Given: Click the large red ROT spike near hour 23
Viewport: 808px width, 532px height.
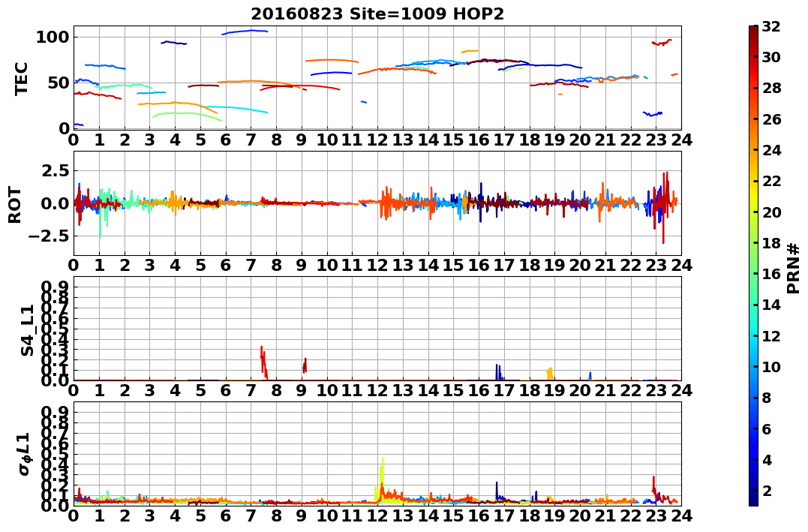Looking at the screenshot, I should 664,206.
